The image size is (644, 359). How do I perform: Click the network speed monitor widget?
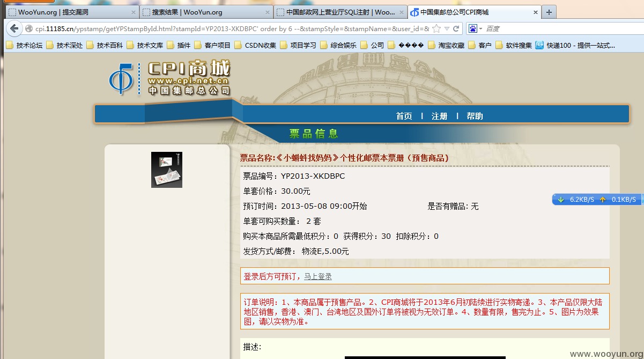point(597,200)
